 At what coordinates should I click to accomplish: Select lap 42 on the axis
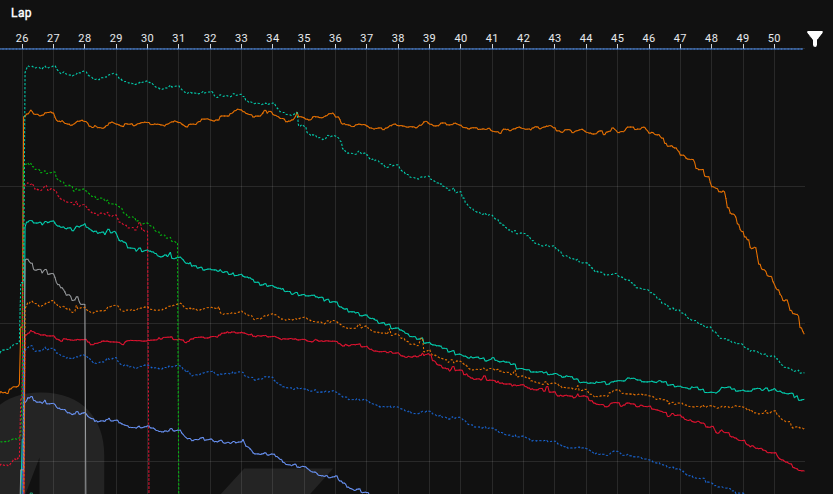click(523, 38)
